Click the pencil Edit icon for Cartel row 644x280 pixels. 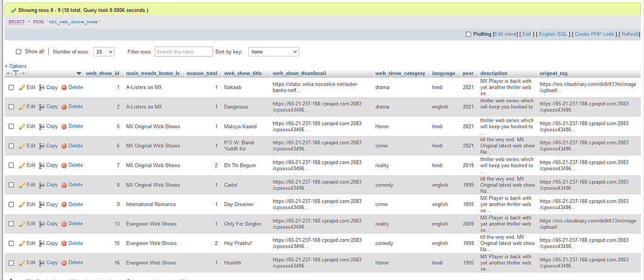click(x=22, y=185)
